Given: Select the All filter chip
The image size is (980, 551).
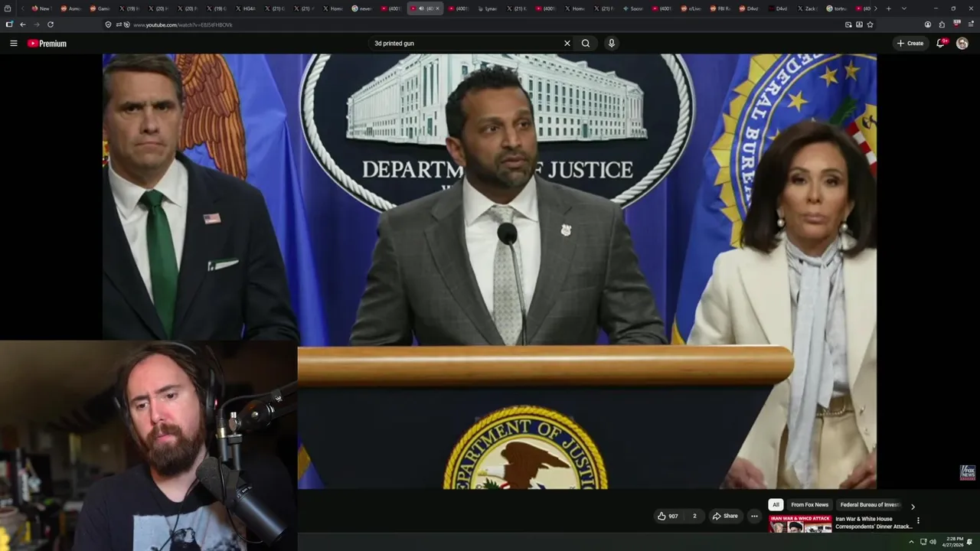Looking at the screenshot, I should point(776,505).
